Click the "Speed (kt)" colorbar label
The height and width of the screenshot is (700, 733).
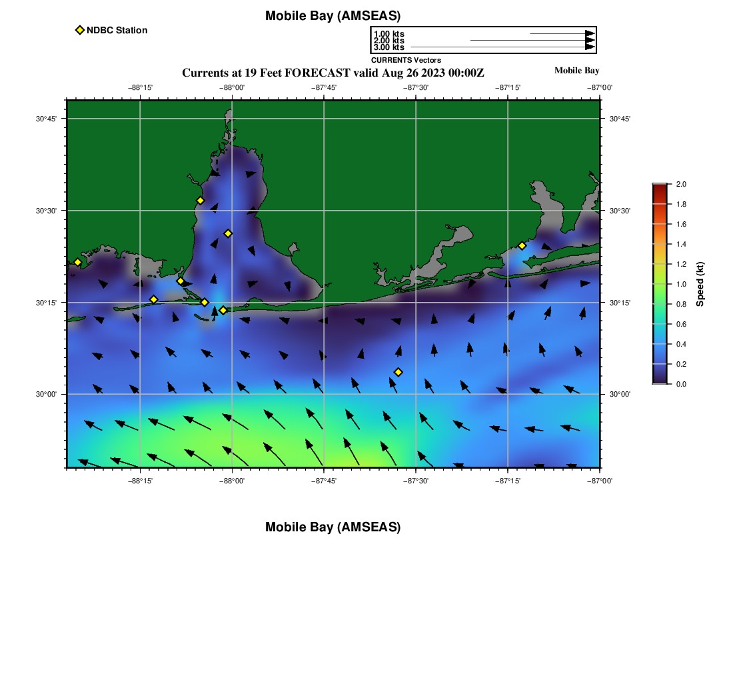[700, 284]
